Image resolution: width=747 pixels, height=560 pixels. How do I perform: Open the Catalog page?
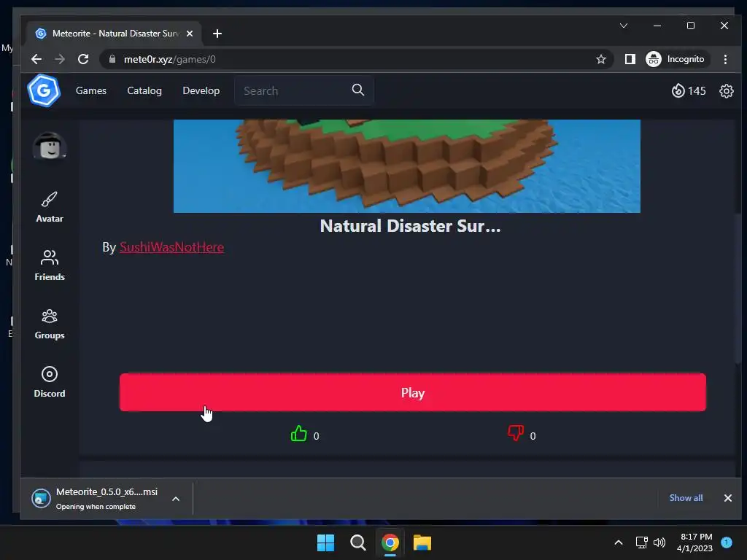144,90
